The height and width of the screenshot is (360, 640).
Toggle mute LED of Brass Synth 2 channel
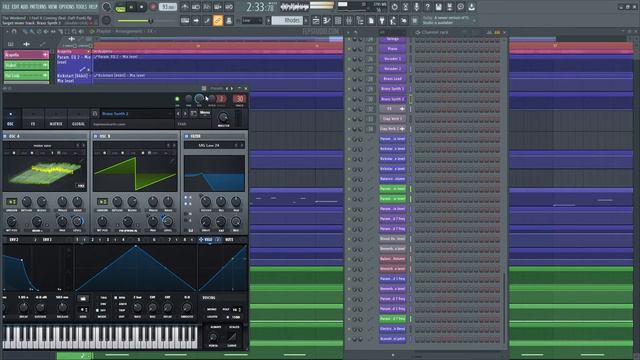[349, 99]
